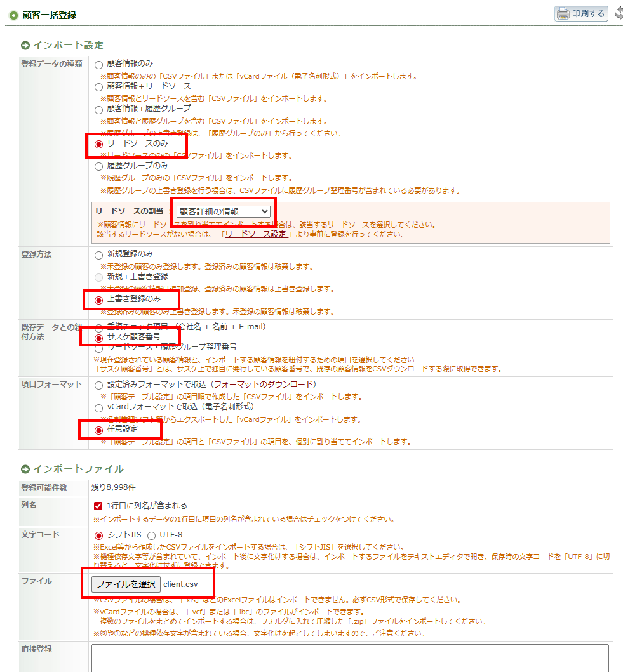Click the refresh arrows icon at top right
This screenshot has height=672, width=623.
click(618, 13)
